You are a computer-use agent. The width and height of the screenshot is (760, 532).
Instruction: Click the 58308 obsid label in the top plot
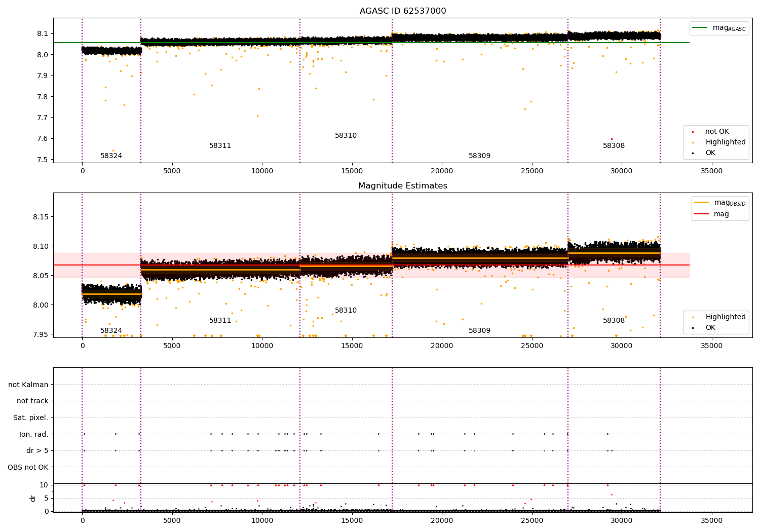click(614, 146)
